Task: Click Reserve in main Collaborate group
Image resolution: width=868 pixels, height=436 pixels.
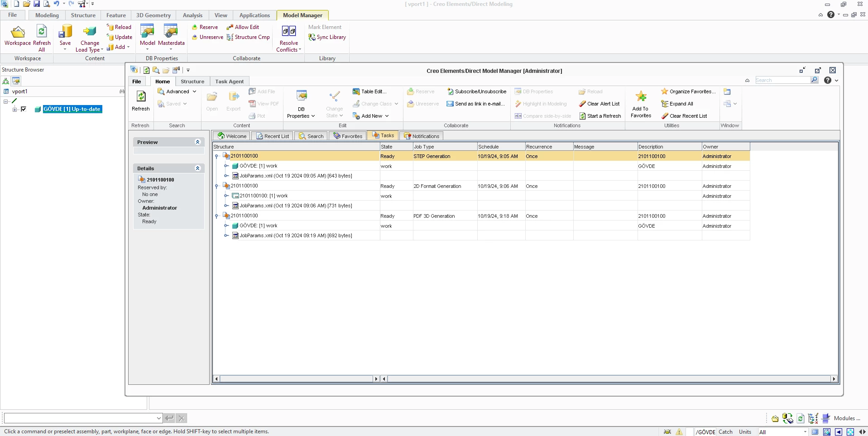Action: (x=205, y=27)
